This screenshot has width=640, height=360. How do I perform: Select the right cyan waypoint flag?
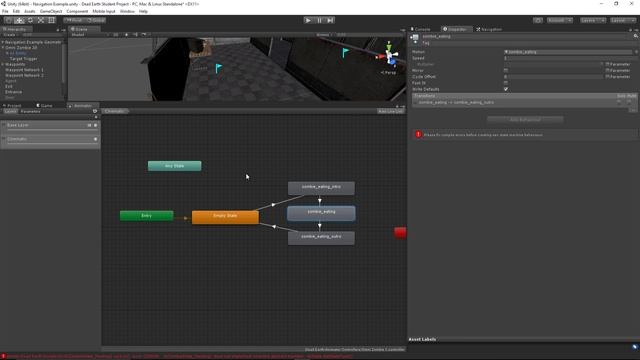point(345,52)
